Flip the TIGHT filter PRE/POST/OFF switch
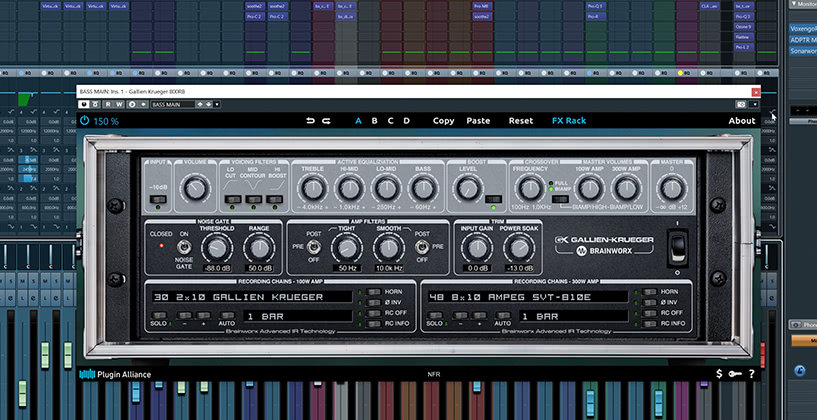Screen dimensions: 817x420 [314, 246]
